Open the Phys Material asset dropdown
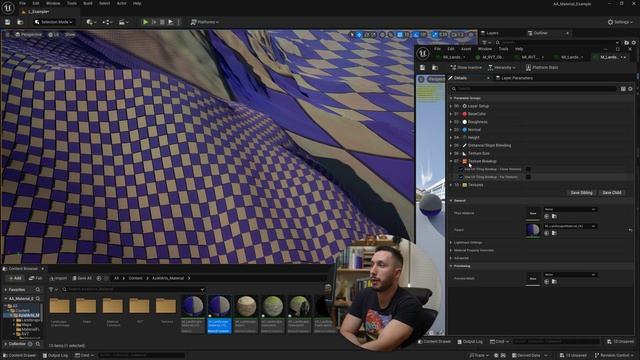The height and width of the screenshot is (360, 640). 570,209
